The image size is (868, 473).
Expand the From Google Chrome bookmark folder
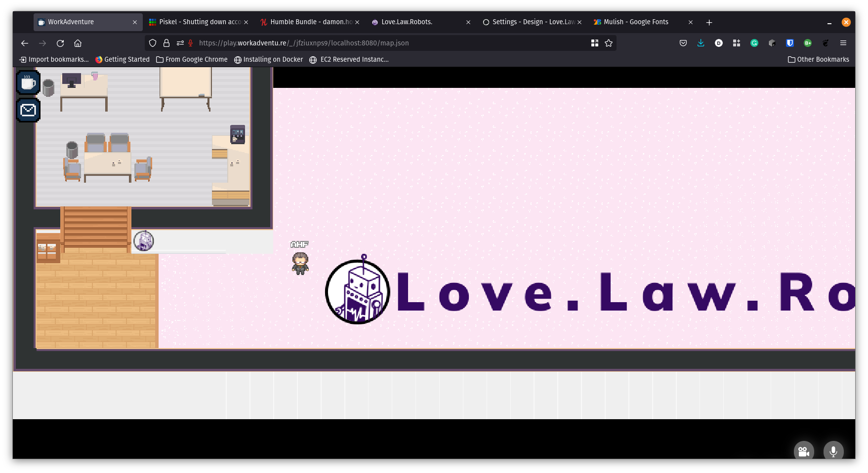pyautogui.click(x=192, y=59)
